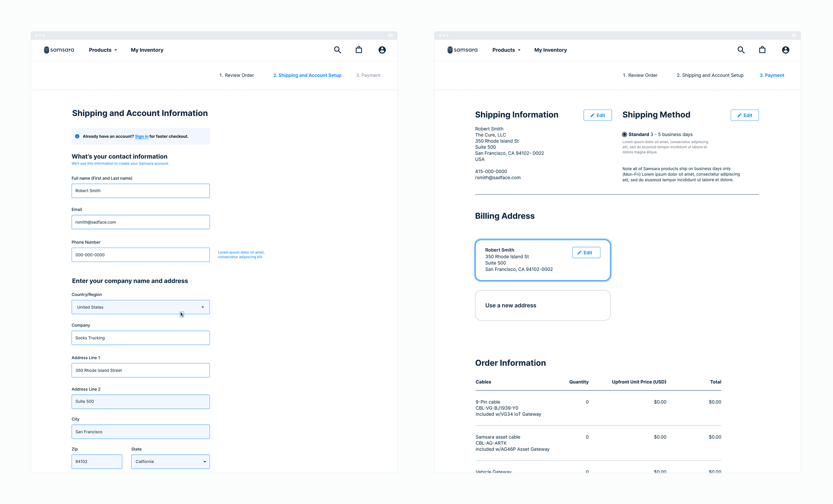Click account profile icon in right window
Image resolution: width=833 pixels, height=504 pixels.
pyautogui.click(x=785, y=50)
